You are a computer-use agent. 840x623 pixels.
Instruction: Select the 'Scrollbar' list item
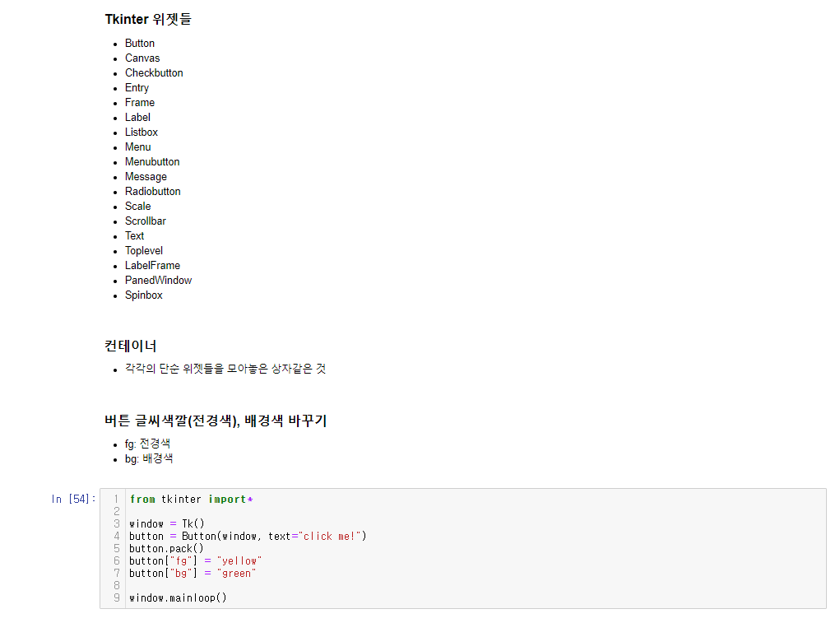coord(146,221)
